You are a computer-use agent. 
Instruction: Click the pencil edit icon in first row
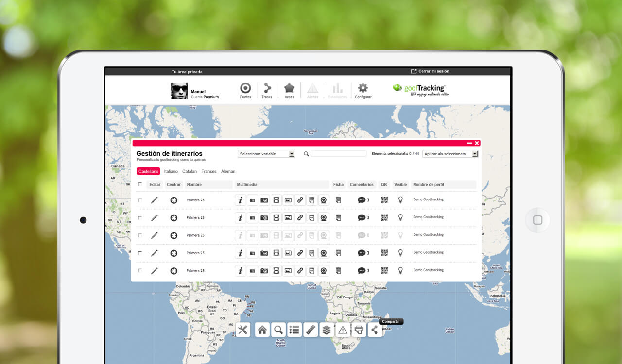155,200
